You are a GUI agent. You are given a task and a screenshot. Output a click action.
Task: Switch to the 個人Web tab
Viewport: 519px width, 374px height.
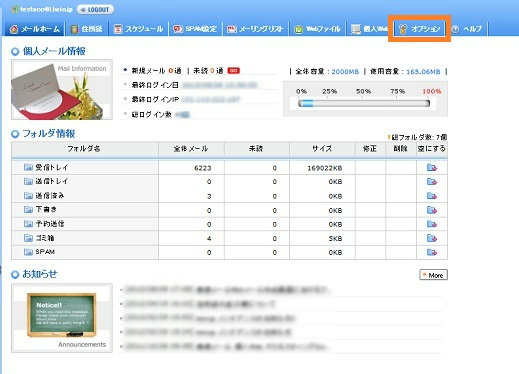tap(369, 29)
